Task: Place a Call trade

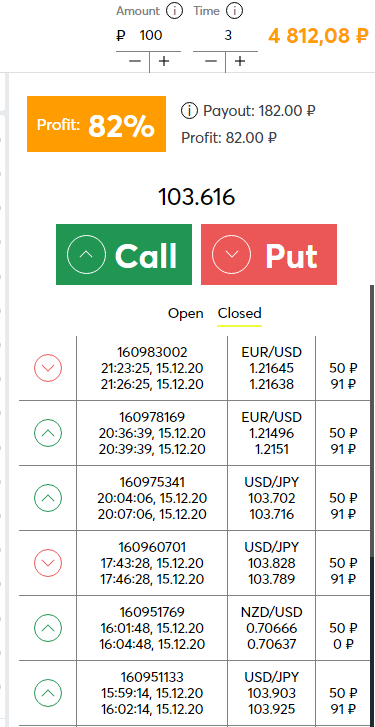Action: coord(124,255)
